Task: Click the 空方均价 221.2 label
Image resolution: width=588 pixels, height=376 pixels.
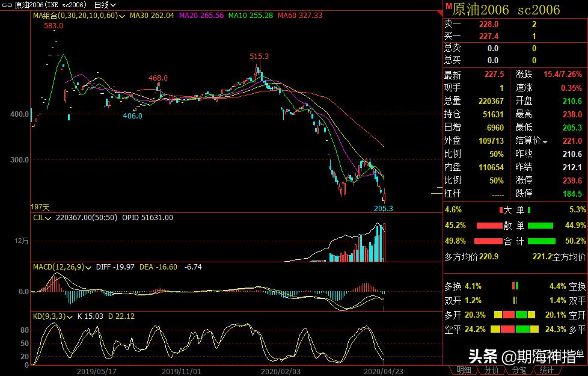Action: [559, 257]
